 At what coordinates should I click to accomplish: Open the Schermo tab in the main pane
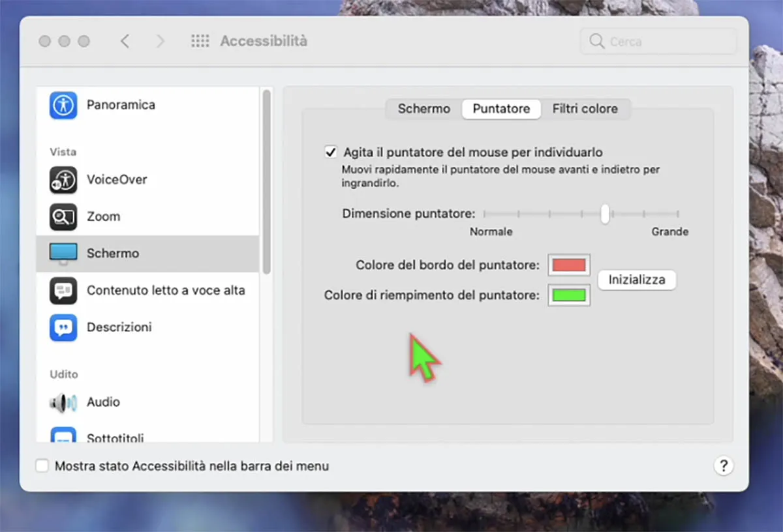tap(423, 109)
